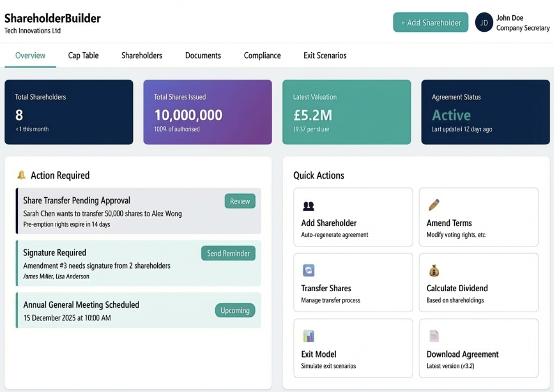Open the Compliance tab

[262, 55]
